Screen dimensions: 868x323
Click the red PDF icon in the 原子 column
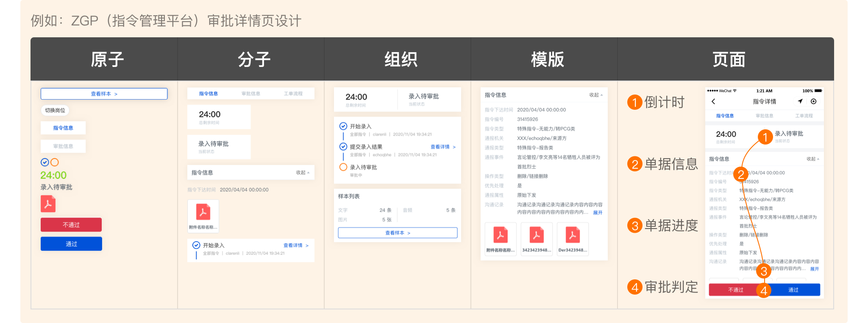click(x=48, y=204)
